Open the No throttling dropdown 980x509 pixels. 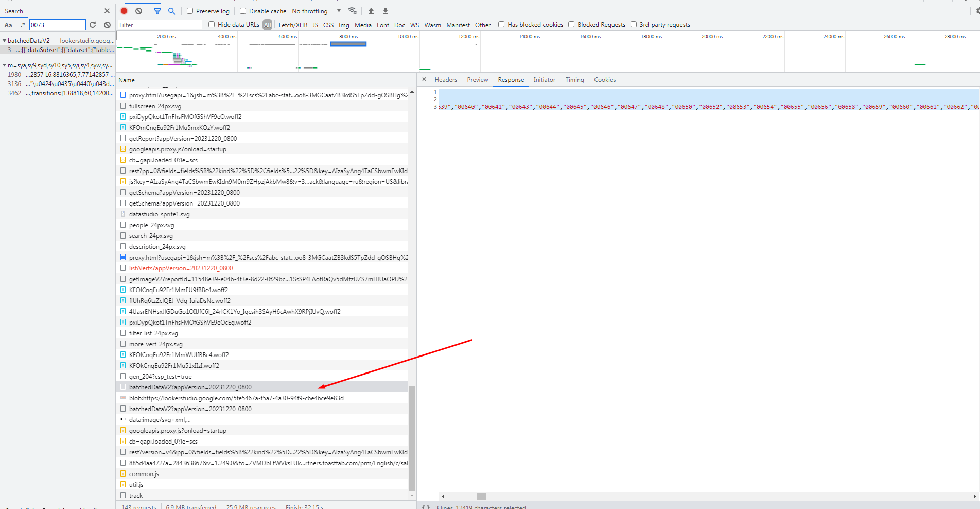click(316, 11)
